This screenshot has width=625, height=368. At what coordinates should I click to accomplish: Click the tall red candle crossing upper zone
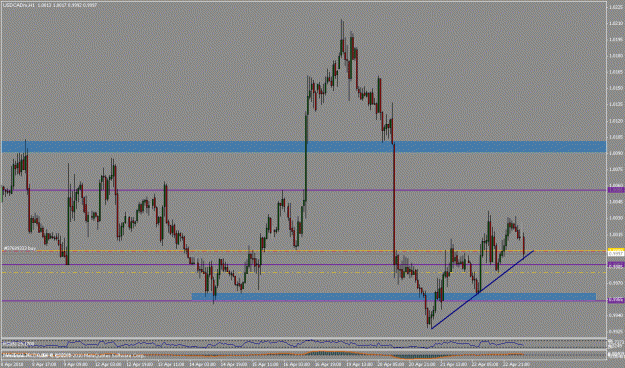click(x=394, y=203)
